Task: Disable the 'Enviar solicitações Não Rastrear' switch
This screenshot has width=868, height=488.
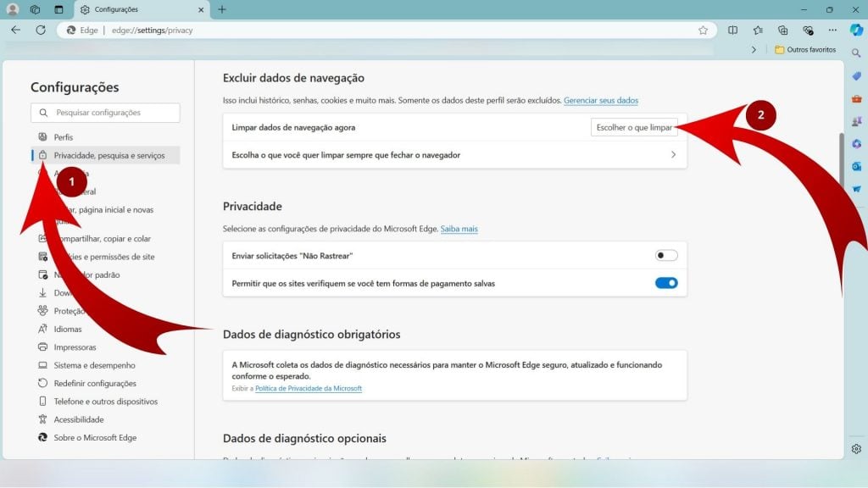Action: tap(666, 255)
